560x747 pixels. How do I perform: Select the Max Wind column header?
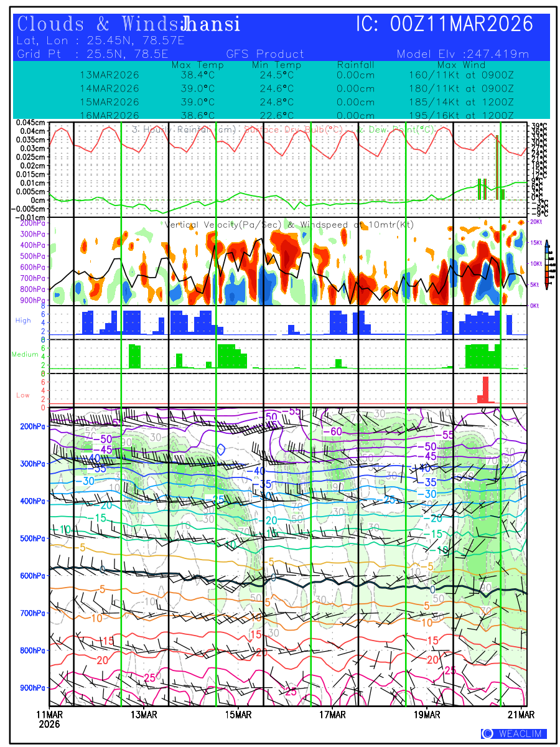coord(461,65)
